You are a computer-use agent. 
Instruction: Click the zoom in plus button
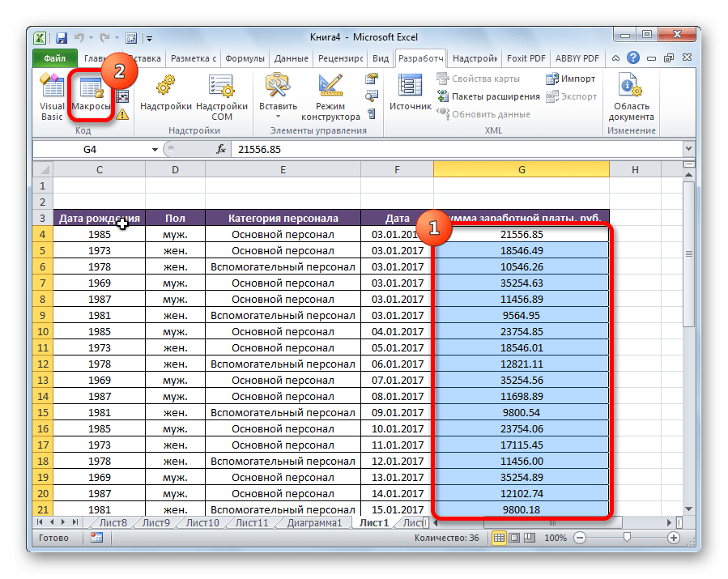[x=673, y=538]
